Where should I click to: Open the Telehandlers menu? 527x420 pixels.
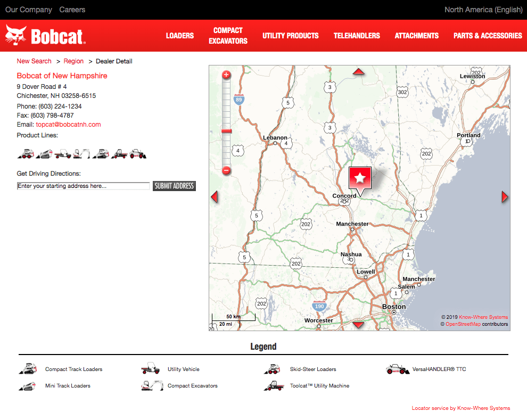[357, 36]
